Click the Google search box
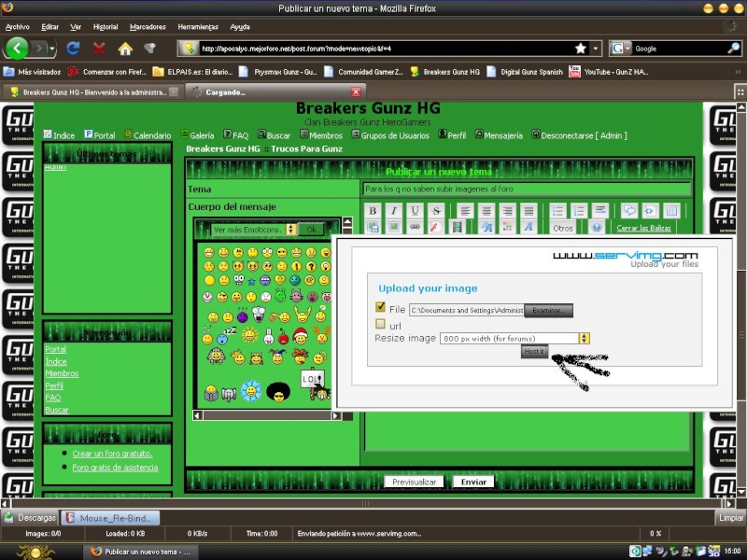747x560 pixels. [680, 49]
